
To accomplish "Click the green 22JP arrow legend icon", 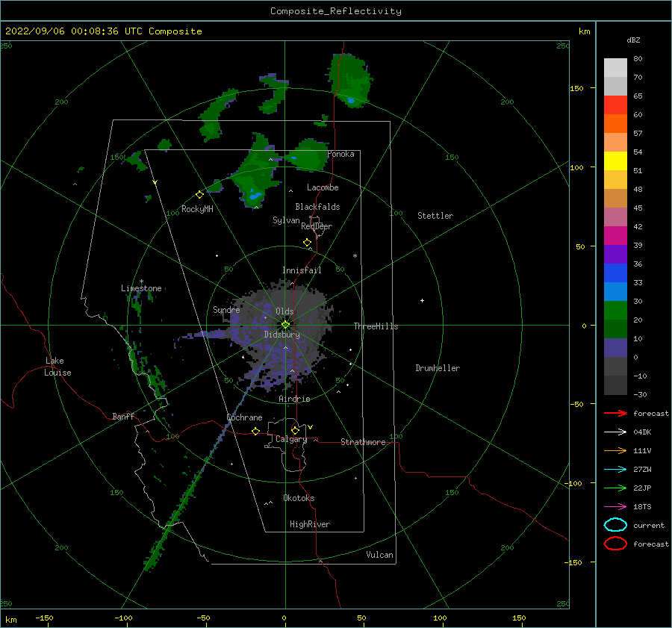I will pyautogui.click(x=615, y=488).
